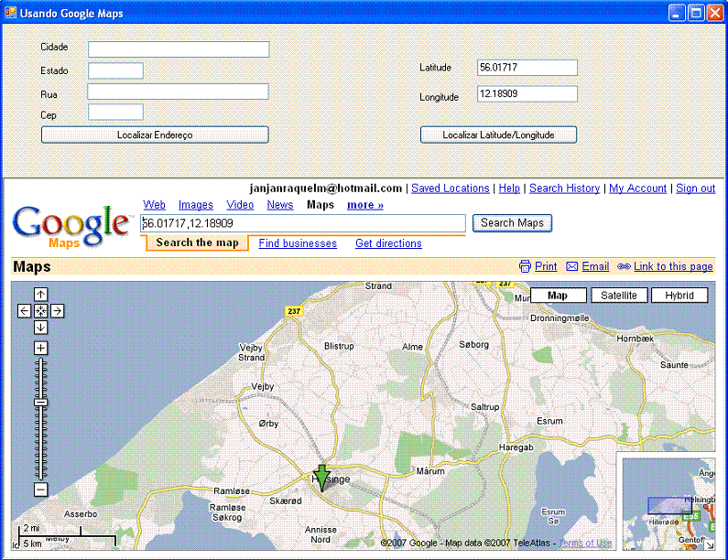The width and height of the screenshot is (728, 560).
Task: Open the Find businesses tab
Action: pyautogui.click(x=298, y=243)
